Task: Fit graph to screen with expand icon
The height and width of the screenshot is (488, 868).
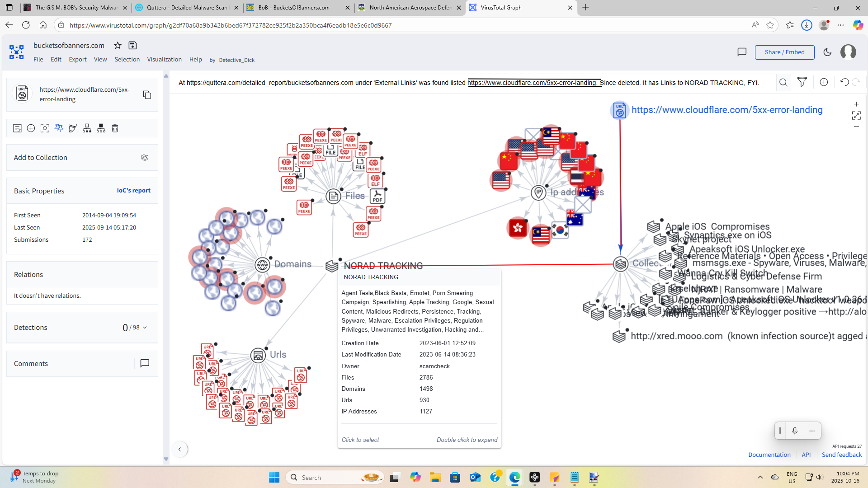Action: coord(856,116)
